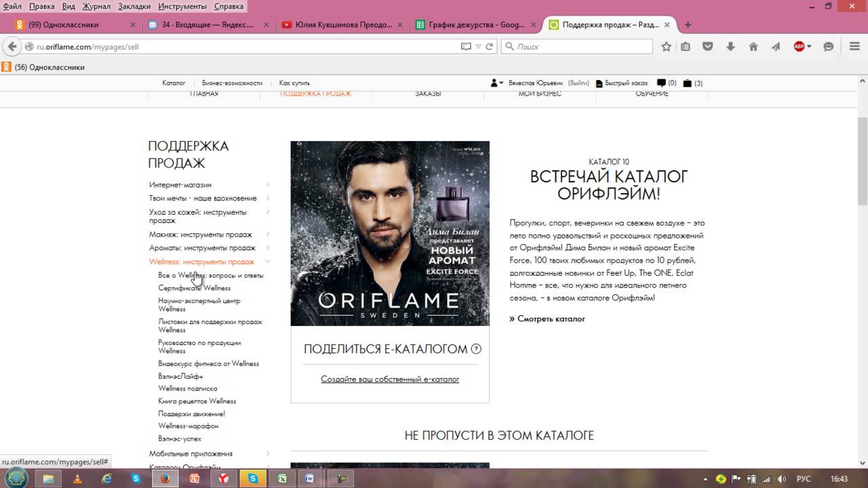Image resolution: width=868 pixels, height=488 pixels.
Task: Expand Уход за кожей: инструменты продаж
Action: (x=268, y=212)
